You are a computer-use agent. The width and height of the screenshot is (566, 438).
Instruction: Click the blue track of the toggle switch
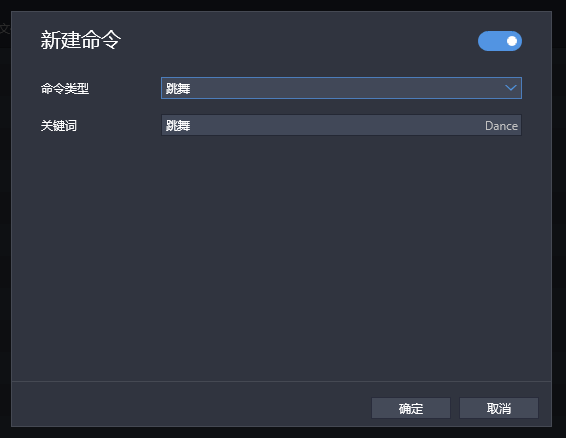(491, 41)
